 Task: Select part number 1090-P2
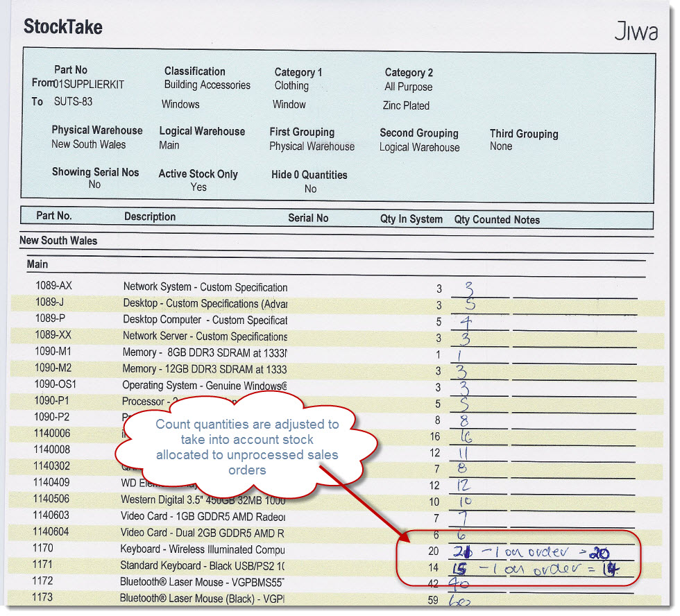[x=51, y=417]
